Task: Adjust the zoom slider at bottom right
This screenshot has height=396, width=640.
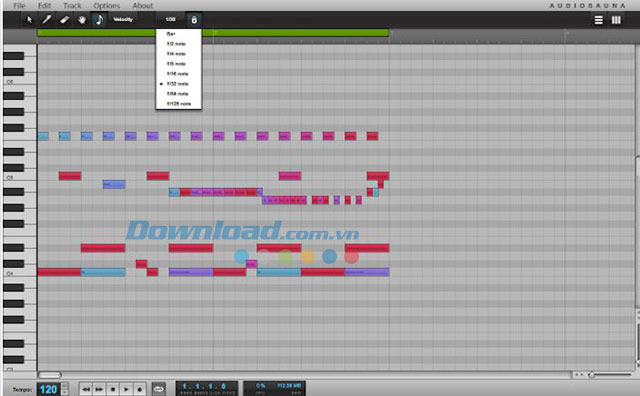Action: [591, 374]
